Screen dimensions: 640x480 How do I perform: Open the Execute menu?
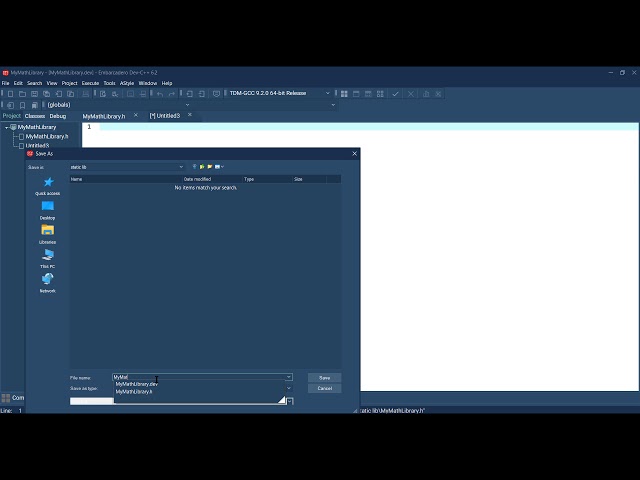(90, 83)
